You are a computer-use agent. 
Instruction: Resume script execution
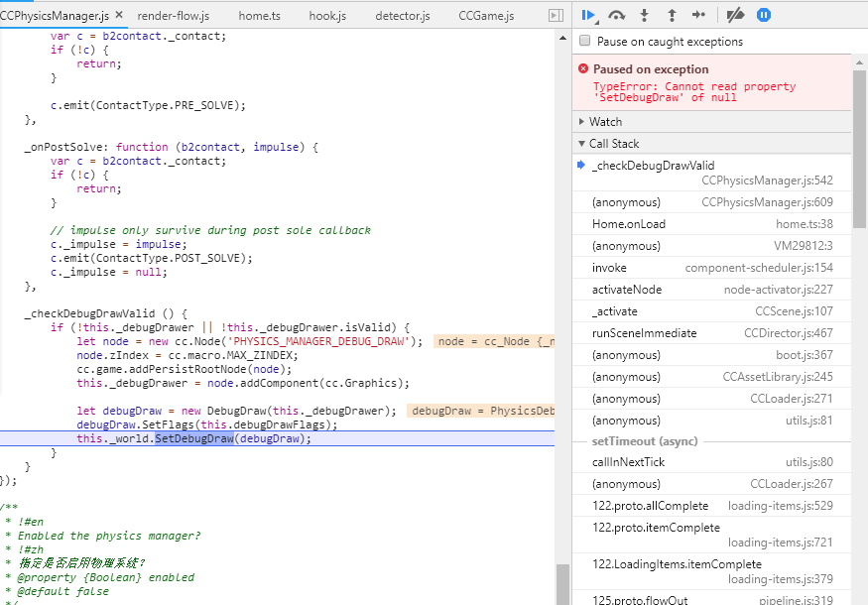pos(588,15)
